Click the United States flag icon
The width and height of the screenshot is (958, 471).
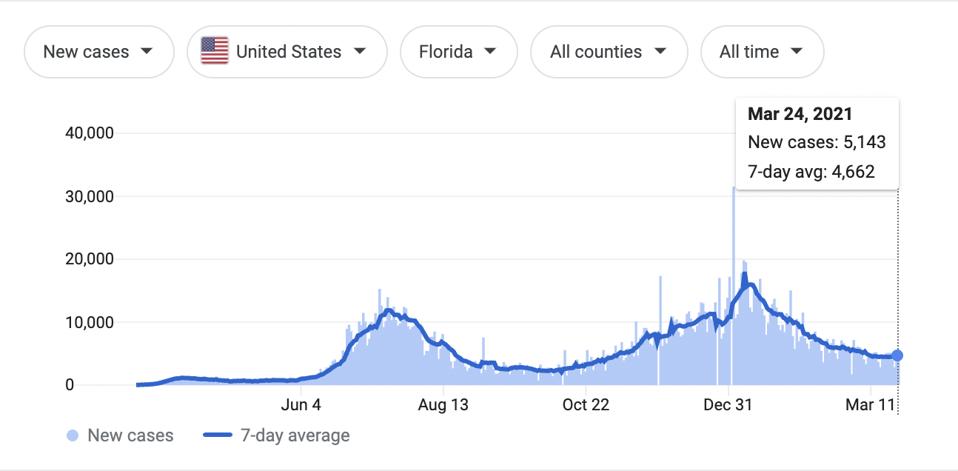coord(215,51)
